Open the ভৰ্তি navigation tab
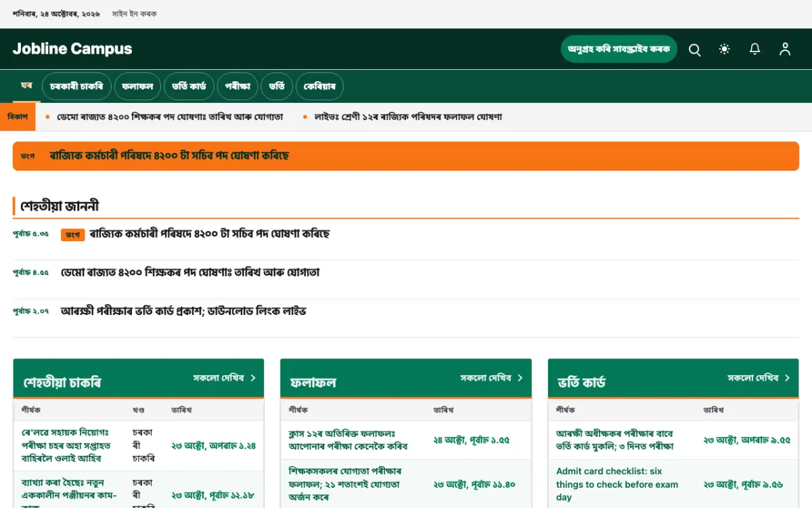Screen dimensions: 812x508 277,87
